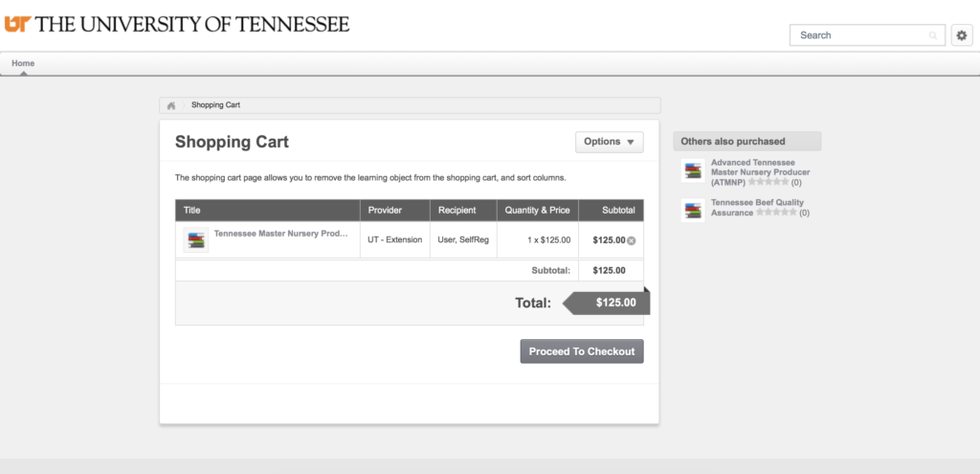Click the Tennessee Beef Quality Assurance book icon
This screenshot has height=474, width=980.
693,210
